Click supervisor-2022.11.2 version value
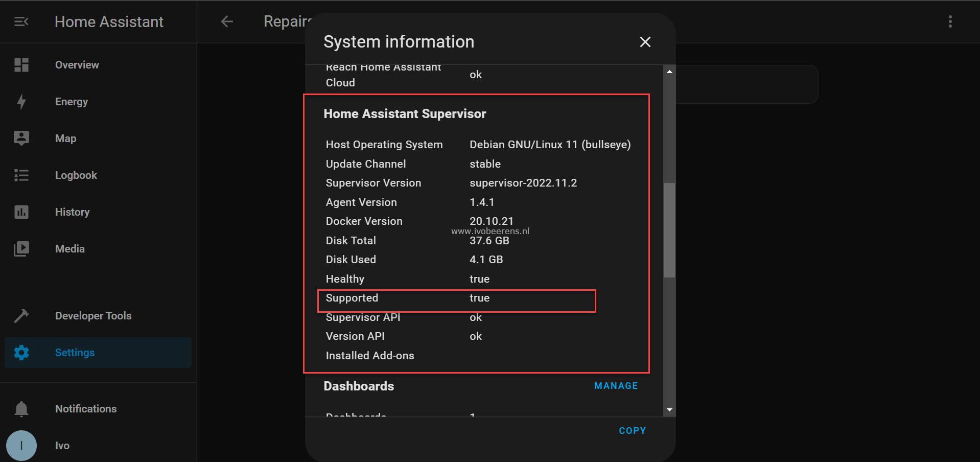This screenshot has width=980, height=462. [x=523, y=183]
